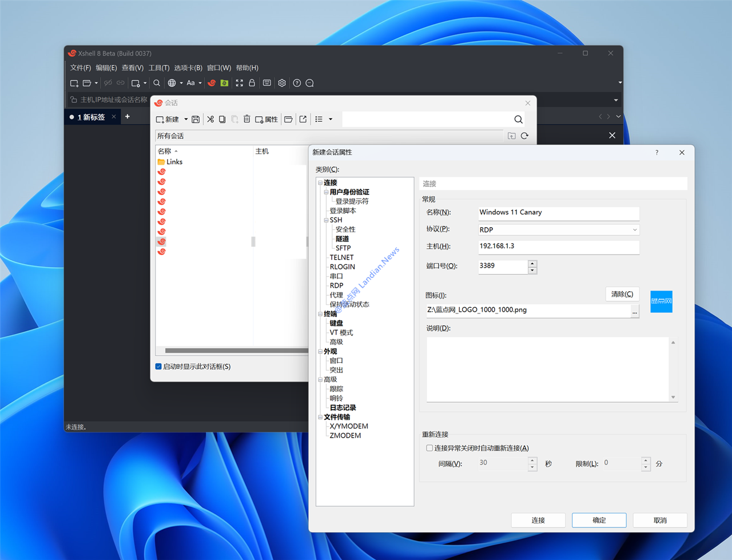Click the list view icon in Sessions dialog
Image resolution: width=732 pixels, height=560 pixels.
[319, 119]
